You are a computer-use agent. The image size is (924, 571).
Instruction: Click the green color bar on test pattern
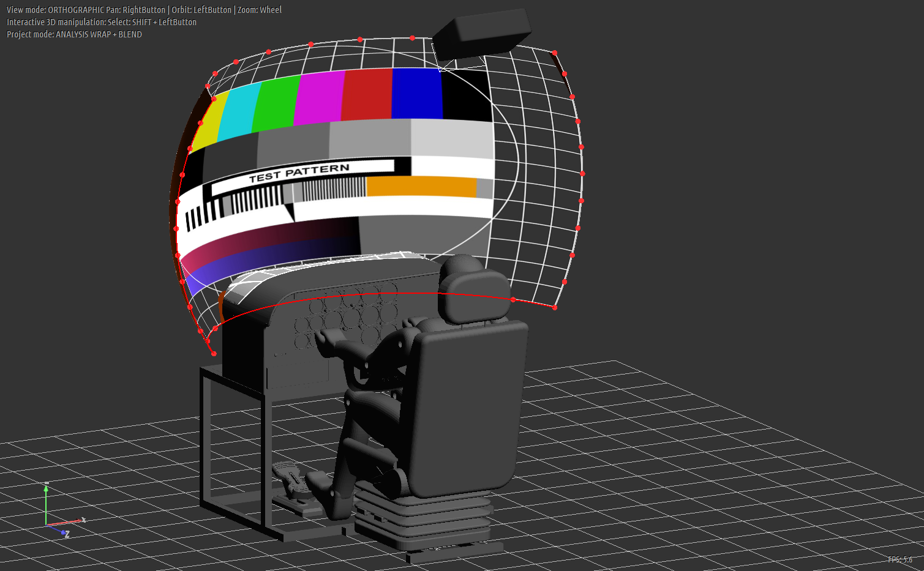point(276,102)
